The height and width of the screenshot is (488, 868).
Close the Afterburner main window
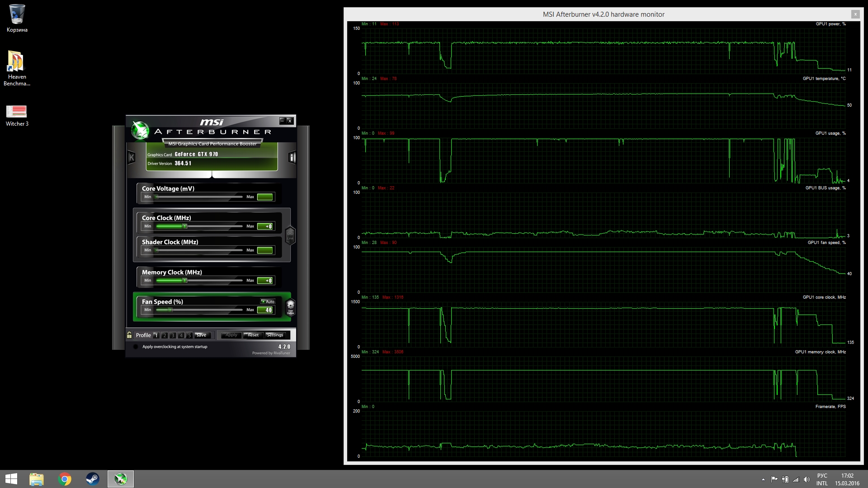(x=290, y=121)
